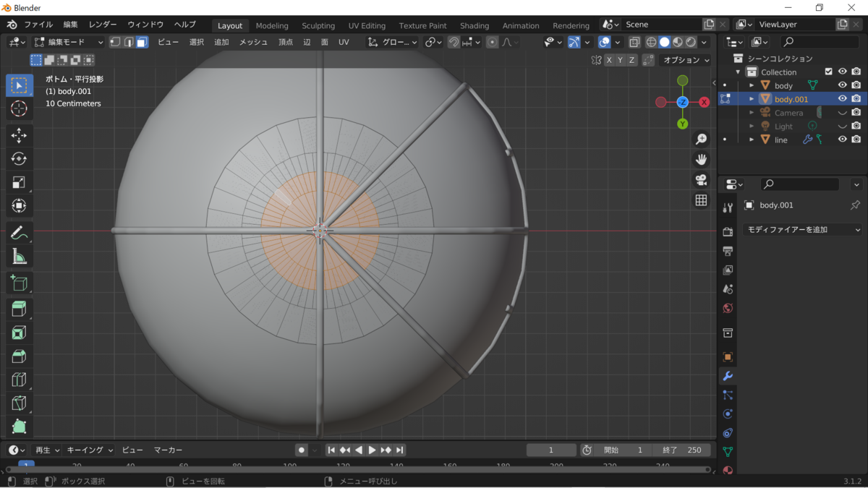Hide body.001 with its eye icon

point(842,99)
